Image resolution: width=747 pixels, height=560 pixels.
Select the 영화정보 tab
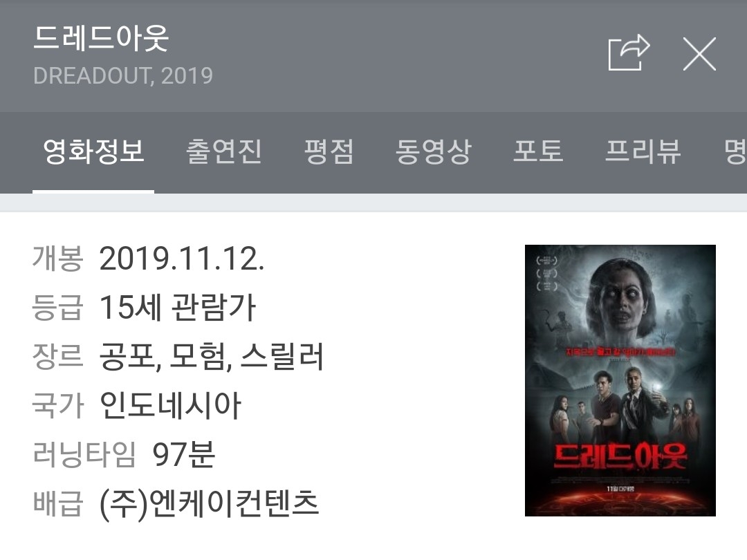coord(93,151)
